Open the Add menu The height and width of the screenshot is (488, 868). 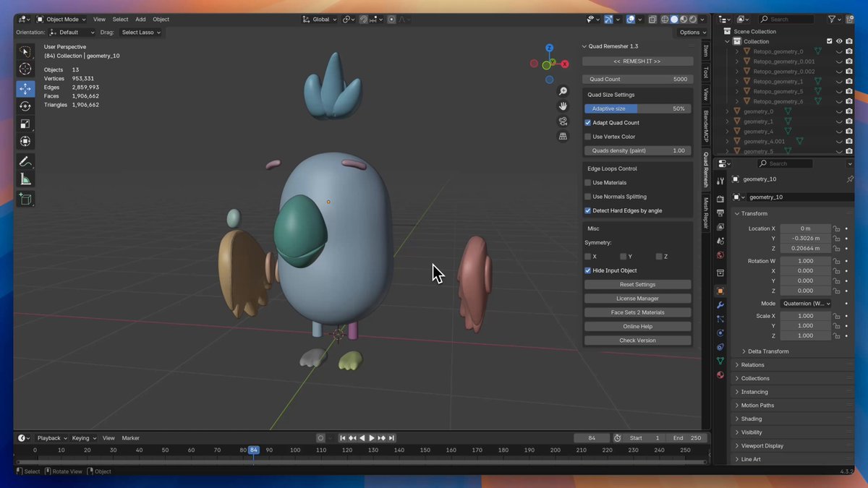(x=140, y=20)
